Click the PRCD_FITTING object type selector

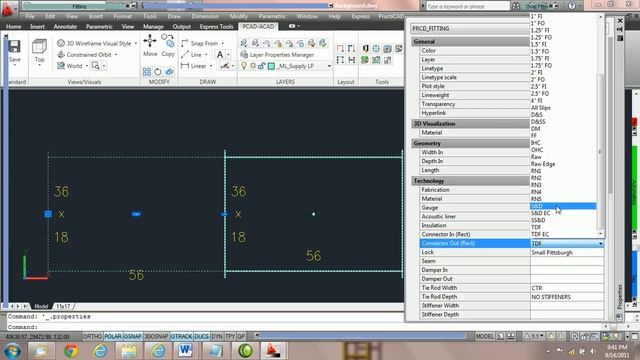point(470,29)
